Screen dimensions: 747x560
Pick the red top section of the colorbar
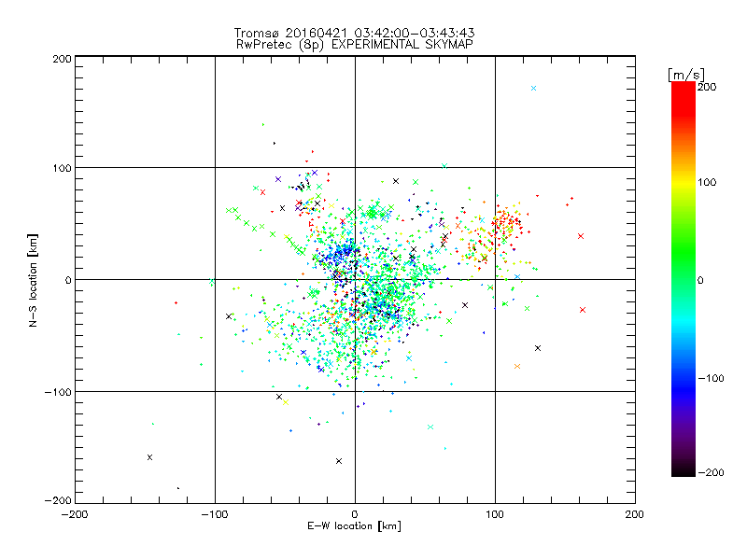(684, 98)
